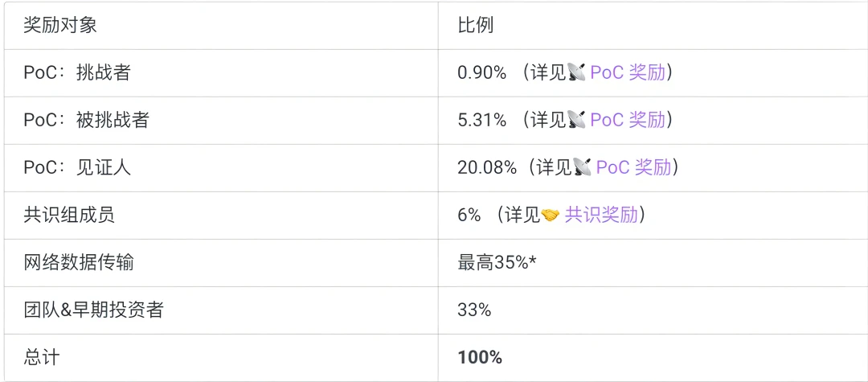Select the 总计 row label
The width and height of the screenshot is (868, 382).
pyautogui.click(x=42, y=357)
